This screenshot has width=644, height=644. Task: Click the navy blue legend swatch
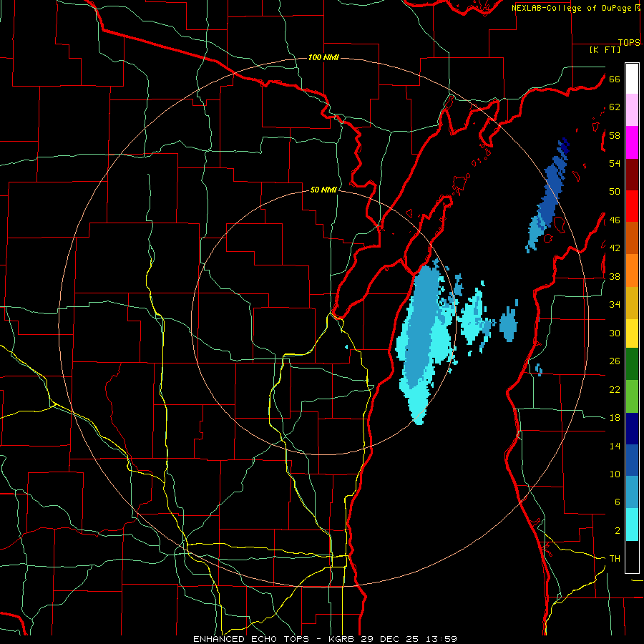(632, 429)
